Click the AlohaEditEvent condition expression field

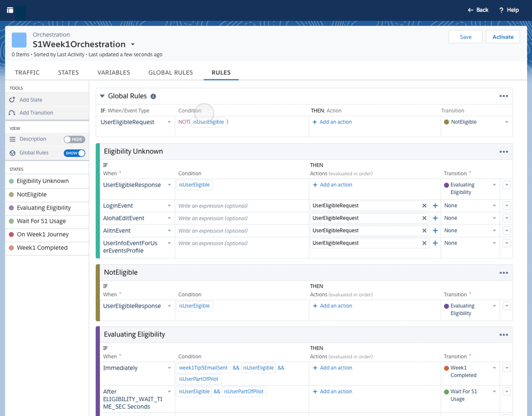[241, 218]
